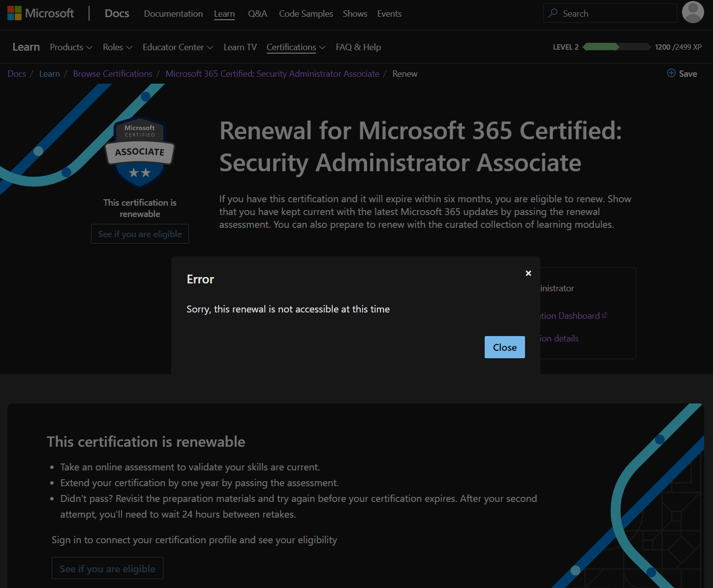The image size is (713, 588).
Task: Open the Browse Certifications breadcrumb link
Action: [x=112, y=73]
